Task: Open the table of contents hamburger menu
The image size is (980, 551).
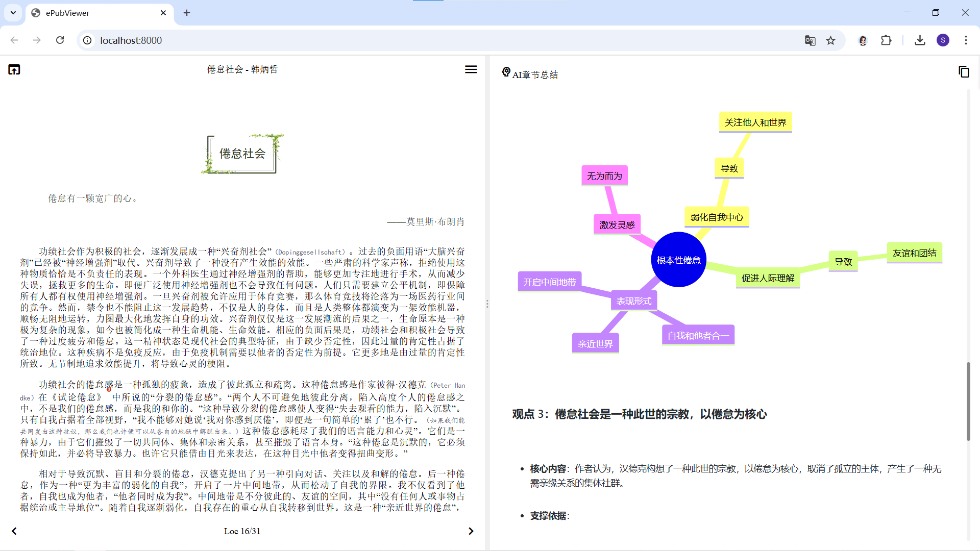Action: 471,69
